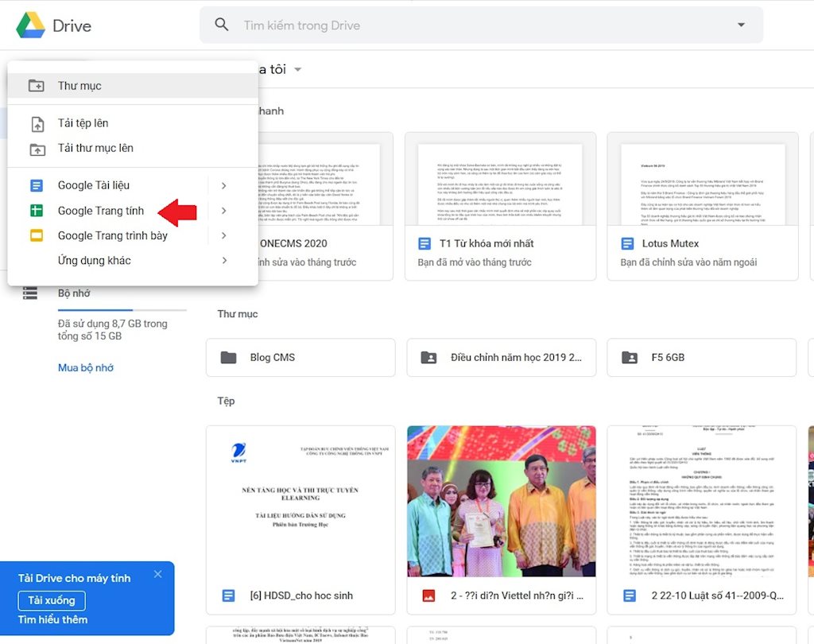The image size is (814, 644).
Task: Open the search options dropdown arrow
Action: (741, 25)
